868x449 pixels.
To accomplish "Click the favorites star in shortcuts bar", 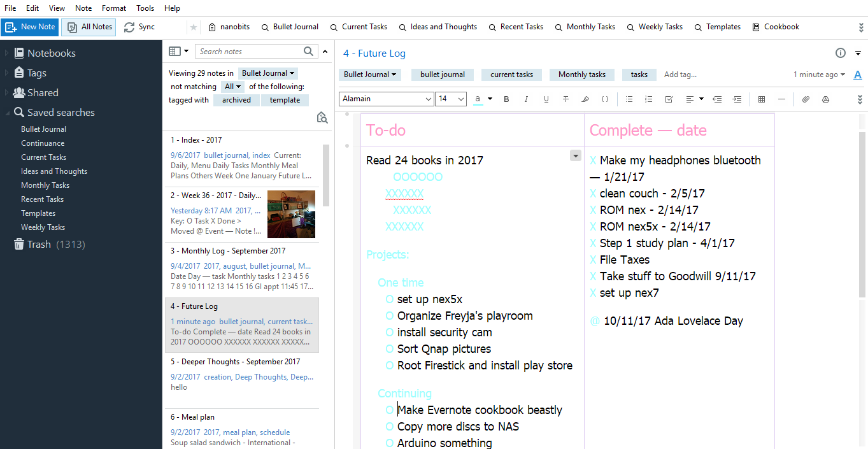I will pyautogui.click(x=194, y=27).
